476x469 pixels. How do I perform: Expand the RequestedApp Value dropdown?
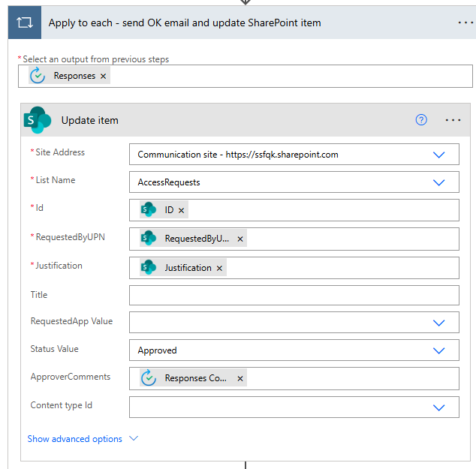[x=438, y=323]
